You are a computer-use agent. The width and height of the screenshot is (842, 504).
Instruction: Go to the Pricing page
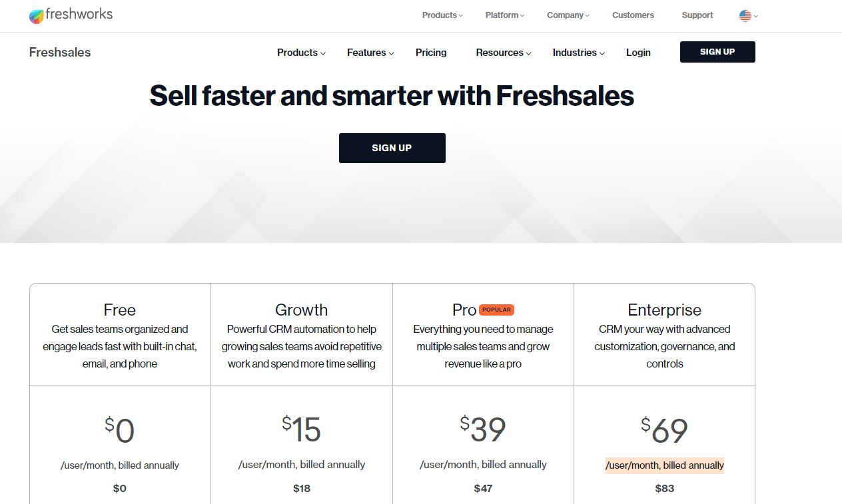(x=431, y=53)
